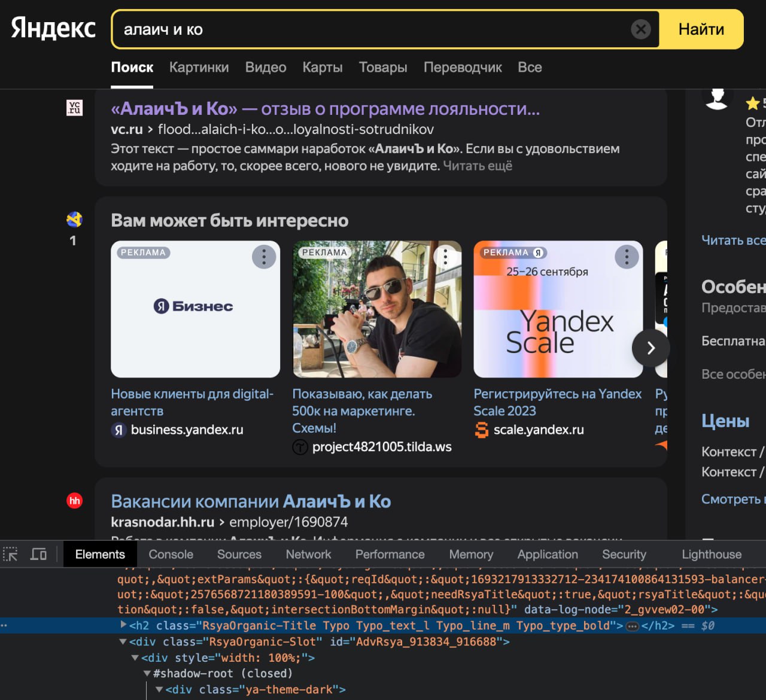766x700 pixels.
Task: Open the DevTools Performance tab
Action: click(390, 554)
